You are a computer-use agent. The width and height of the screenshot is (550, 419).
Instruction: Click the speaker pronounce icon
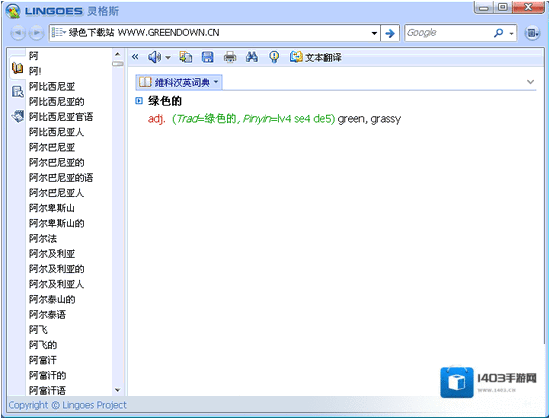point(154,57)
